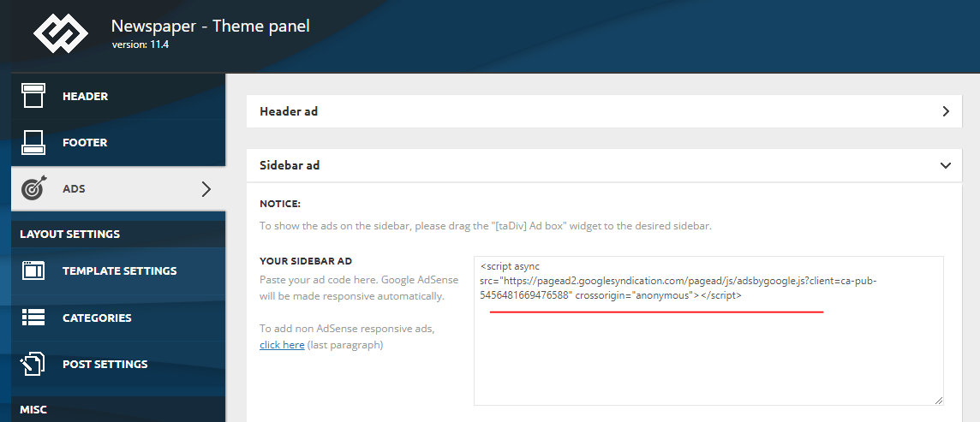The width and height of the screenshot is (980, 422).
Task: Click the Header section icon
Action: click(33, 96)
